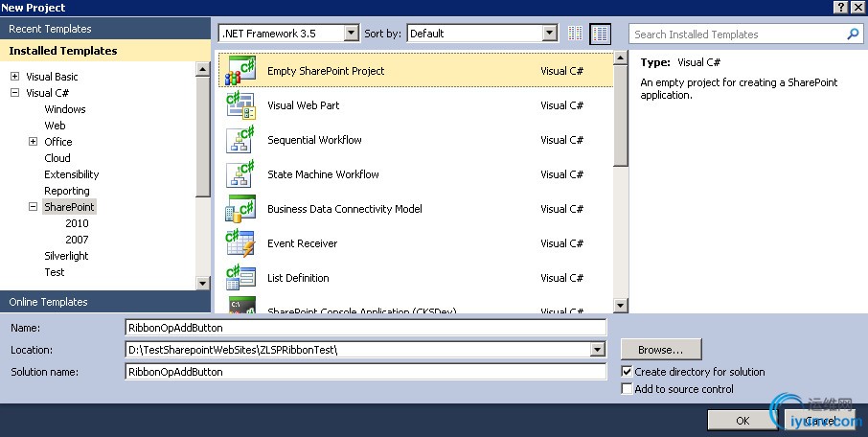Click the Name text field
This screenshot has height=437, width=868.
click(x=365, y=328)
